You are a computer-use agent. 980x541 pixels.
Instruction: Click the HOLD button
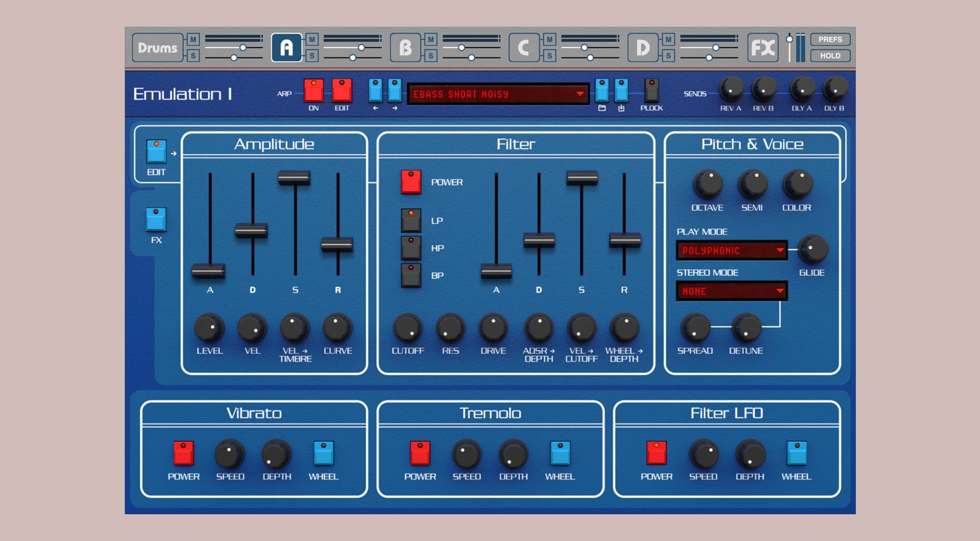830,56
